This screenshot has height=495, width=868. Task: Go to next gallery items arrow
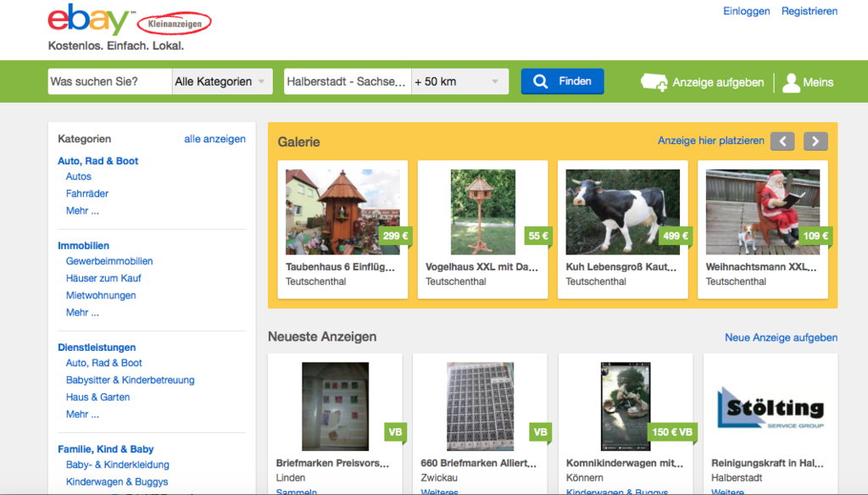[815, 142]
